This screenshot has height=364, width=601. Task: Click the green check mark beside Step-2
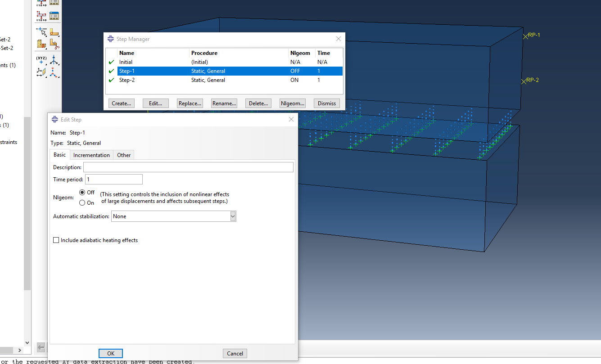click(x=111, y=80)
